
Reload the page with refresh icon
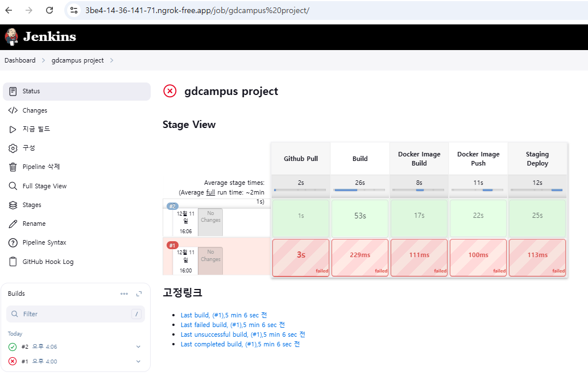click(x=49, y=10)
